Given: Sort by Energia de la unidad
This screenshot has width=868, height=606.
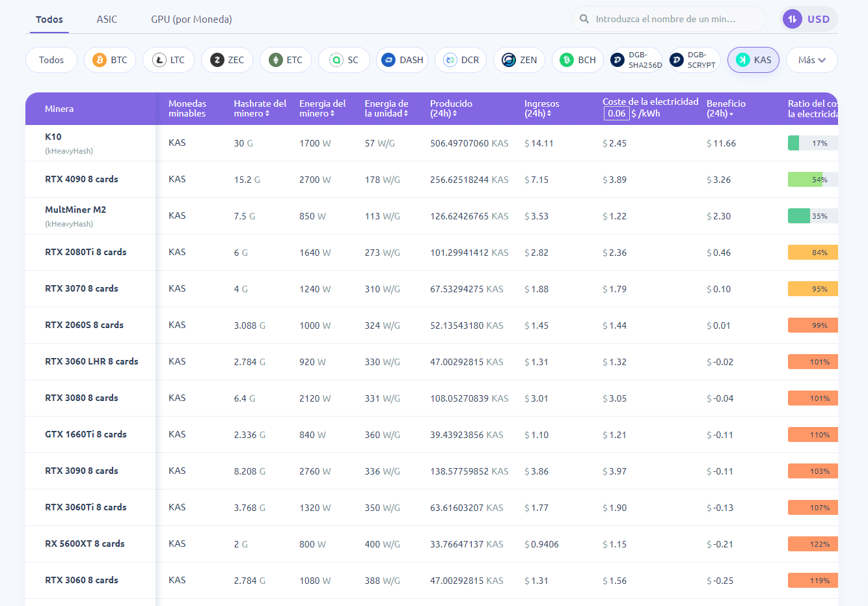Looking at the screenshot, I should point(387,109).
